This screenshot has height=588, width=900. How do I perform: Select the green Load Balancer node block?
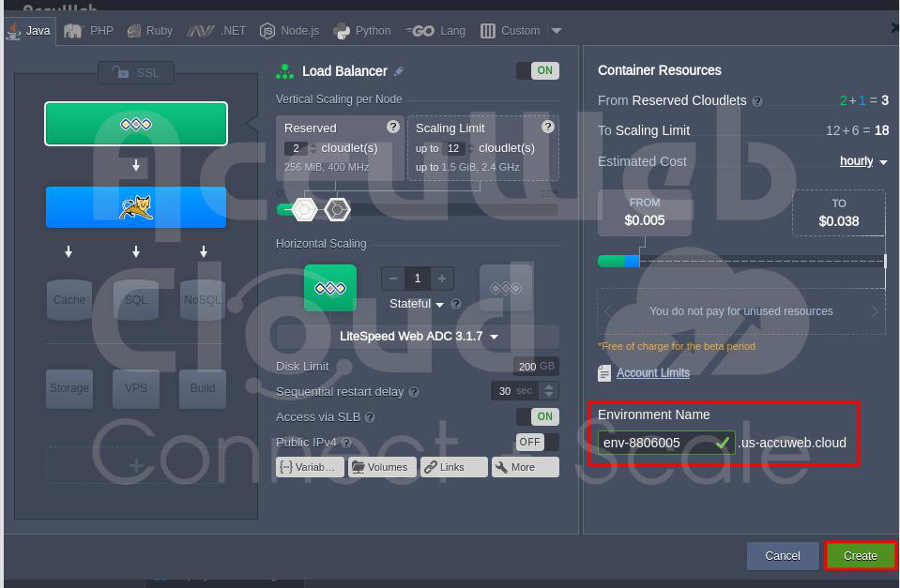136,124
